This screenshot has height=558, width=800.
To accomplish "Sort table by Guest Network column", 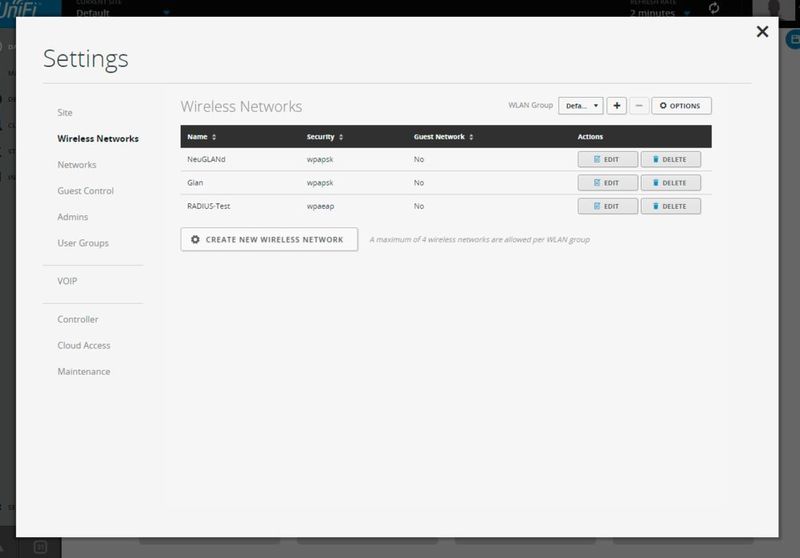I will [443, 137].
